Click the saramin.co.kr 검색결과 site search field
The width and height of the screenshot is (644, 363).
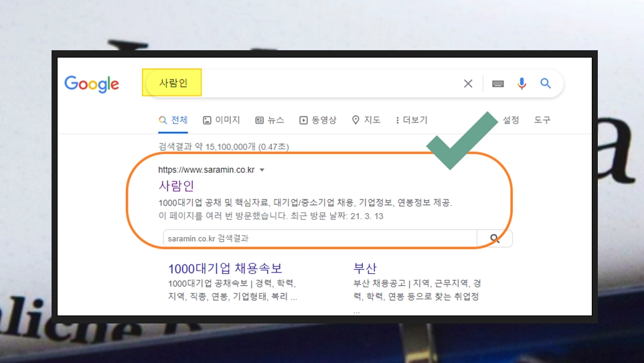point(320,238)
